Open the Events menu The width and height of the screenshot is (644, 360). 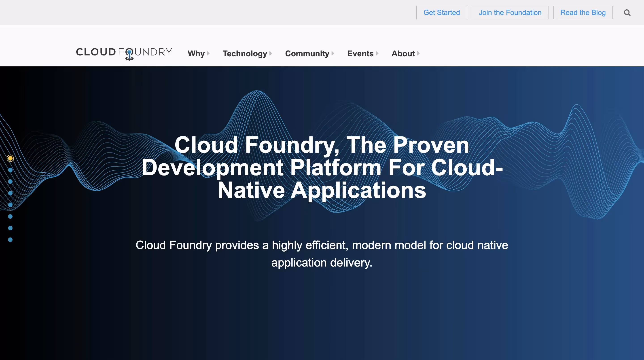(360, 53)
